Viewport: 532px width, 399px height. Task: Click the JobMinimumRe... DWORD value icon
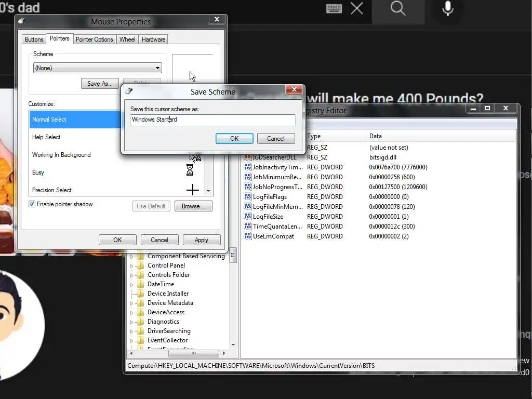248,177
